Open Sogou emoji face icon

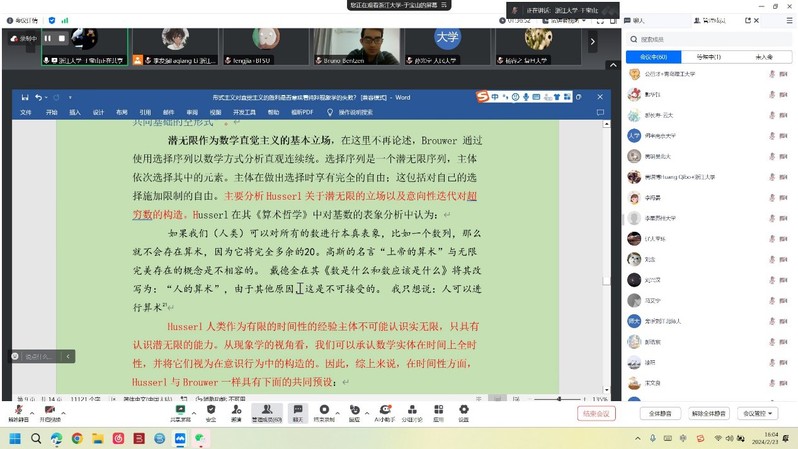click(516, 97)
